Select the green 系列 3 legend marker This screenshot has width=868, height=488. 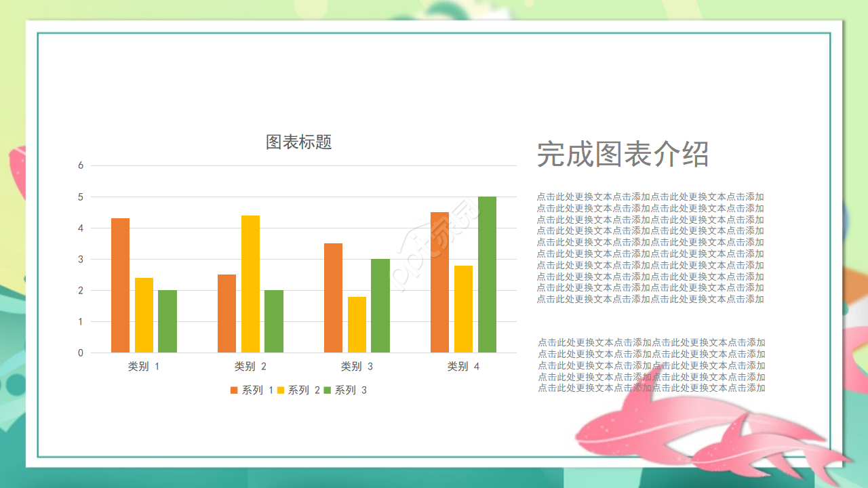[326, 390]
